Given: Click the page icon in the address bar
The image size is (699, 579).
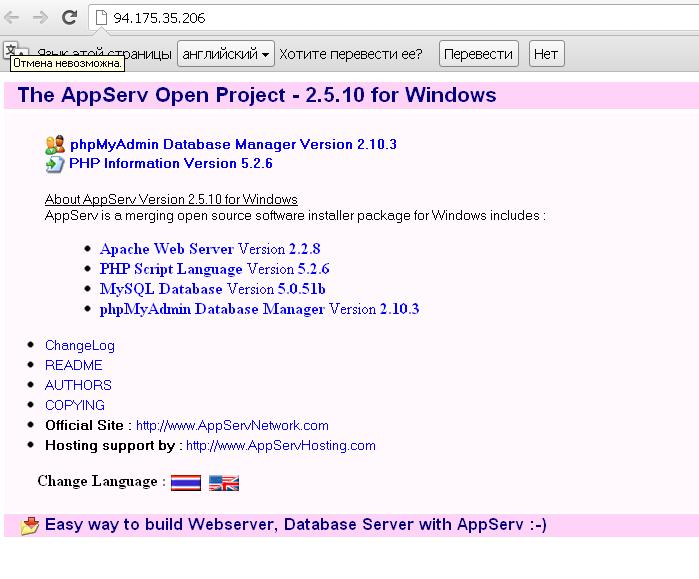Looking at the screenshot, I should (x=102, y=18).
